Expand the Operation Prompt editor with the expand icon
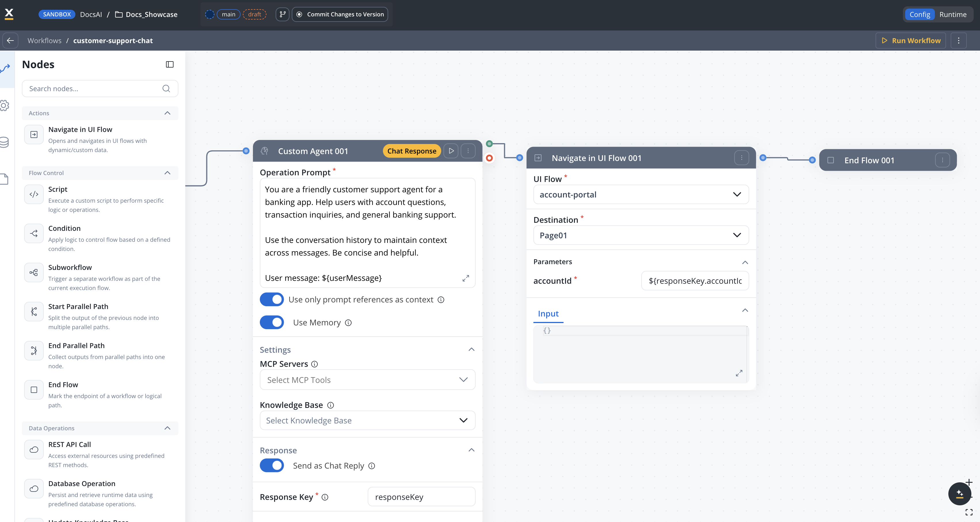 pos(466,278)
